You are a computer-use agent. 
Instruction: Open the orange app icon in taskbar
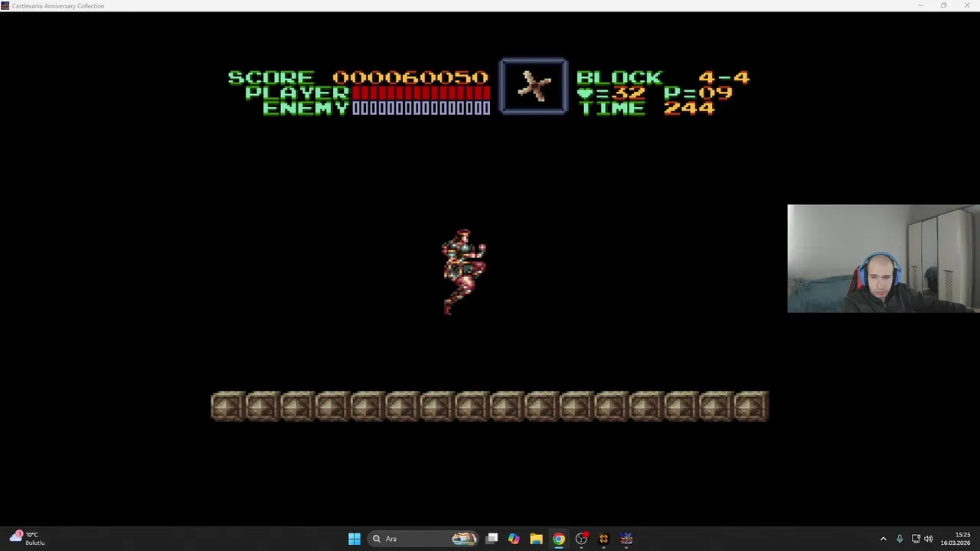click(604, 539)
